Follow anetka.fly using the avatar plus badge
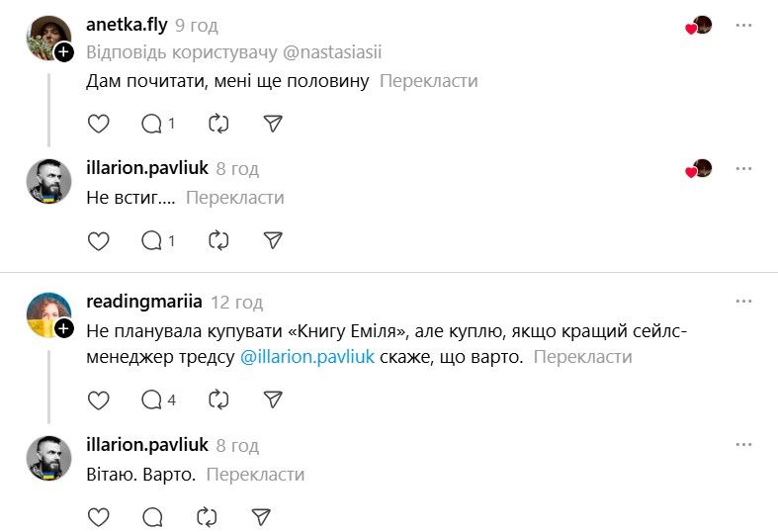778x532 pixels. (63, 52)
